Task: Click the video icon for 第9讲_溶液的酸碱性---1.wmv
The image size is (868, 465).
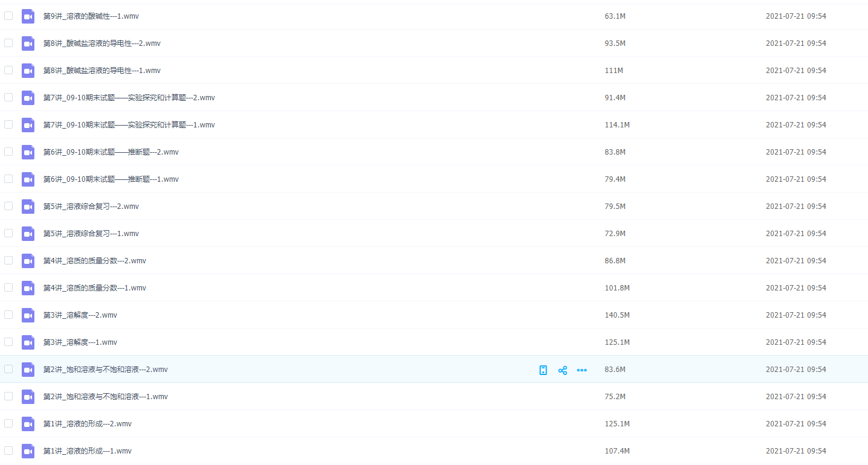Action: click(28, 16)
